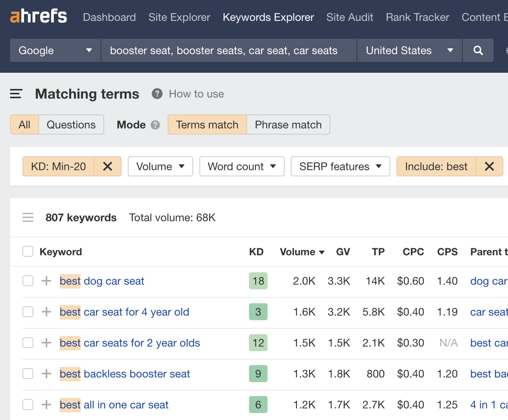Open the Word count dropdown
The image size is (508, 420).
(242, 166)
